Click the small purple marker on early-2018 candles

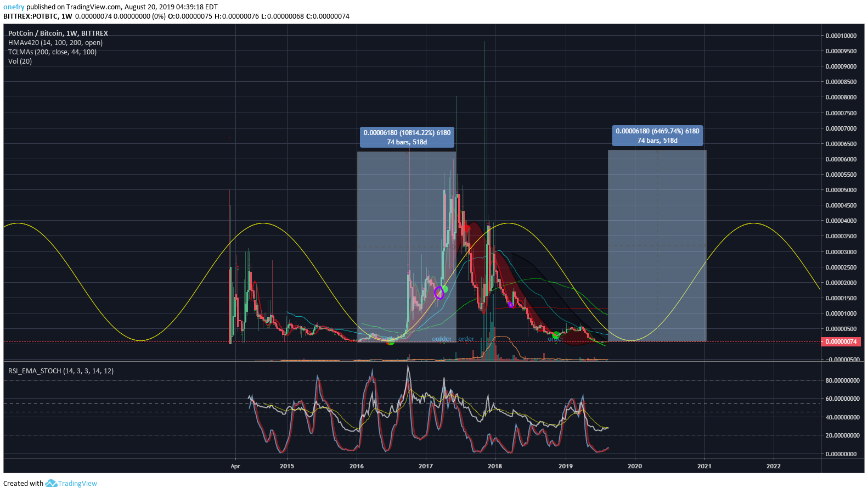pyautogui.click(x=511, y=305)
